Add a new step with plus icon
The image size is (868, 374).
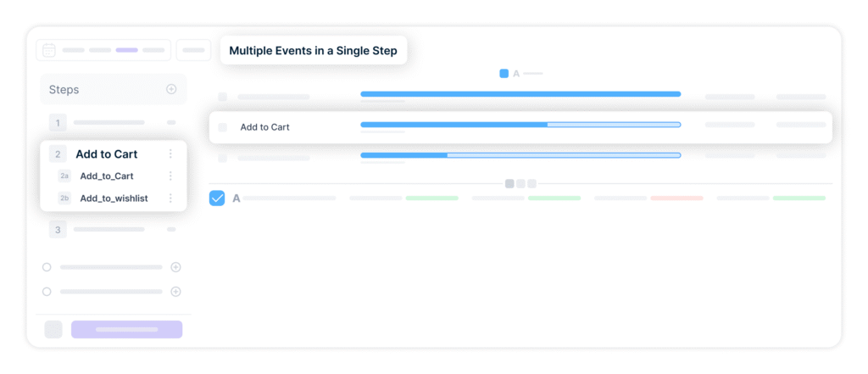tap(171, 89)
